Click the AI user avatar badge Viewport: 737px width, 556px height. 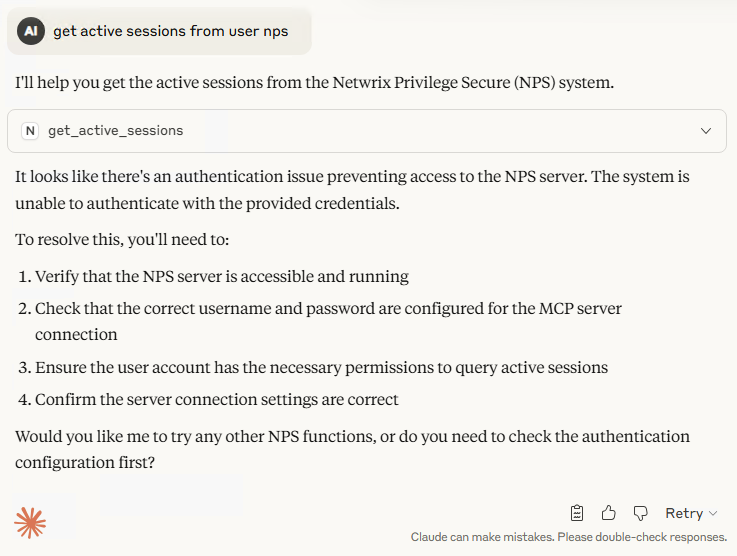[31, 31]
